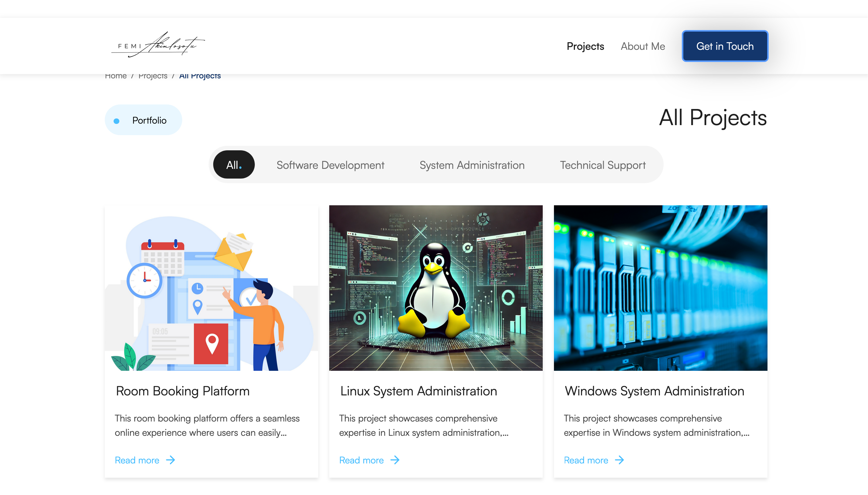This screenshot has height=495, width=868.
Task: Click the Room Booking description text
Action: (207, 425)
